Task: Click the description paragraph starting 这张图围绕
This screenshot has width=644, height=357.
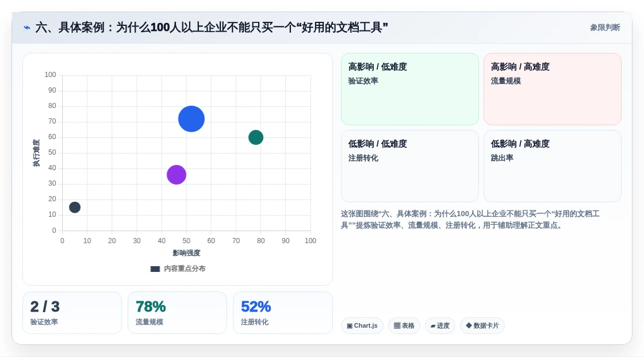Action: (470, 220)
